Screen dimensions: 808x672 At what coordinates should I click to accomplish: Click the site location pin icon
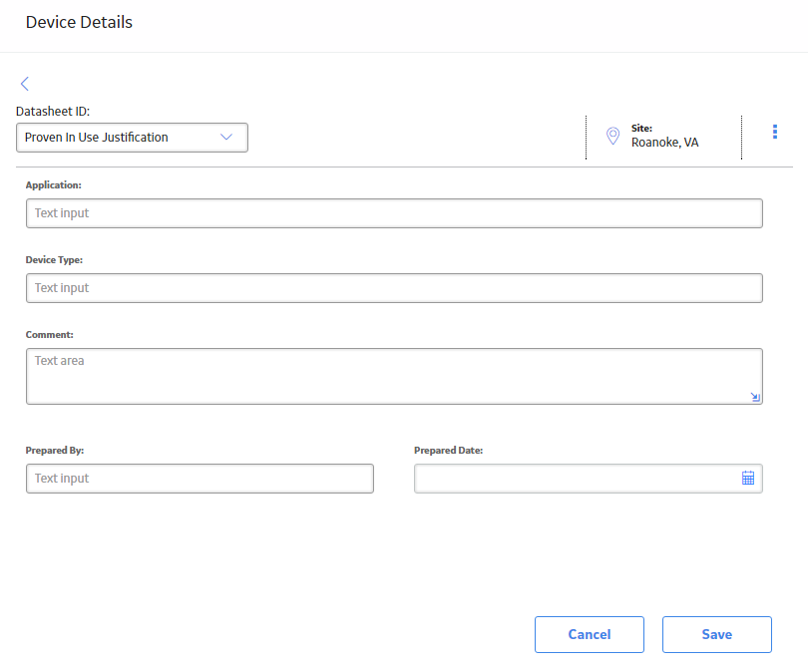point(612,136)
